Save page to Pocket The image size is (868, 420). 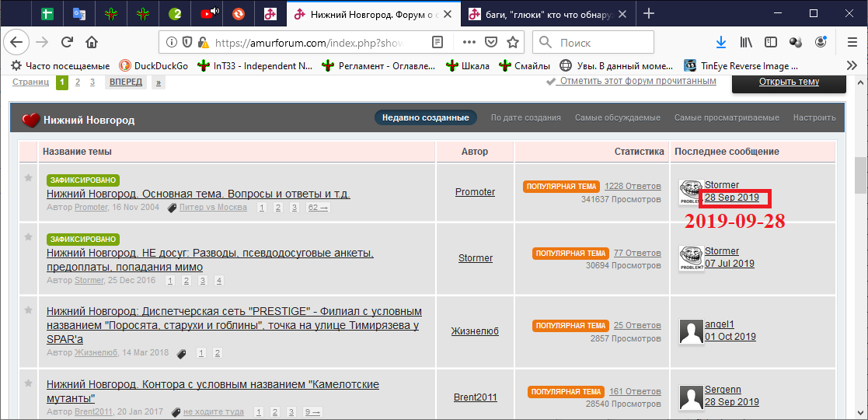click(x=491, y=42)
